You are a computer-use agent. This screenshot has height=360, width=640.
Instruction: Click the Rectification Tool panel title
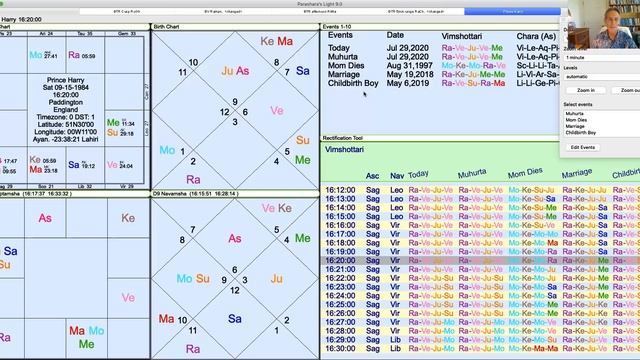tap(343, 138)
